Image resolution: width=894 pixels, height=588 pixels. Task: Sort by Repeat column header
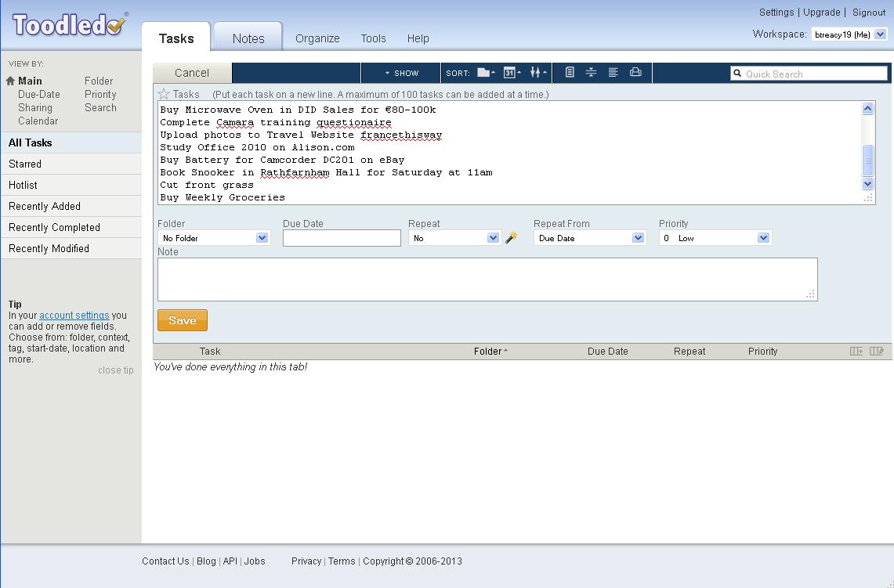pos(690,351)
